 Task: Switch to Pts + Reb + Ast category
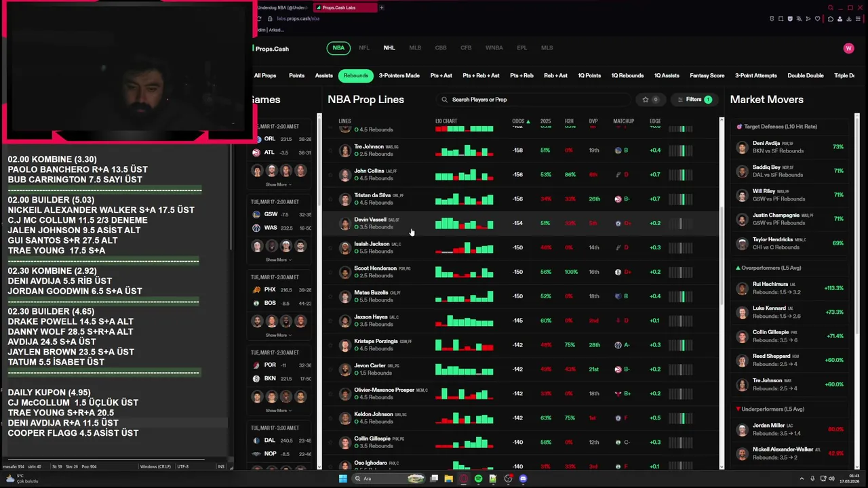point(481,76)
